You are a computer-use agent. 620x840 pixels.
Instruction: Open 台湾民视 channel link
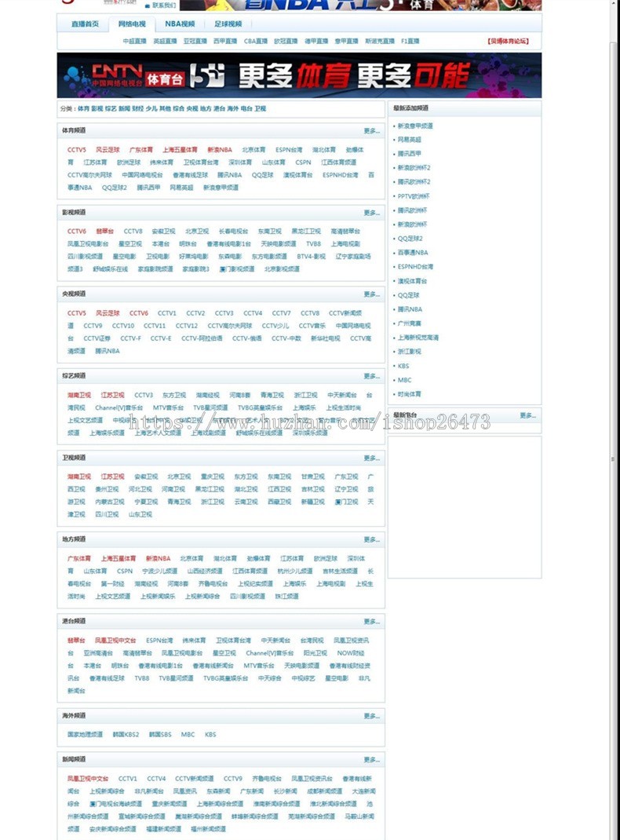312,641
